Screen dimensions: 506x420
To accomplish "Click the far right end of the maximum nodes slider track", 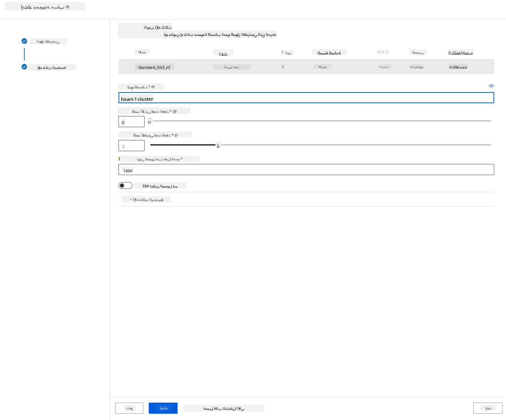I will tap(490, 145).
